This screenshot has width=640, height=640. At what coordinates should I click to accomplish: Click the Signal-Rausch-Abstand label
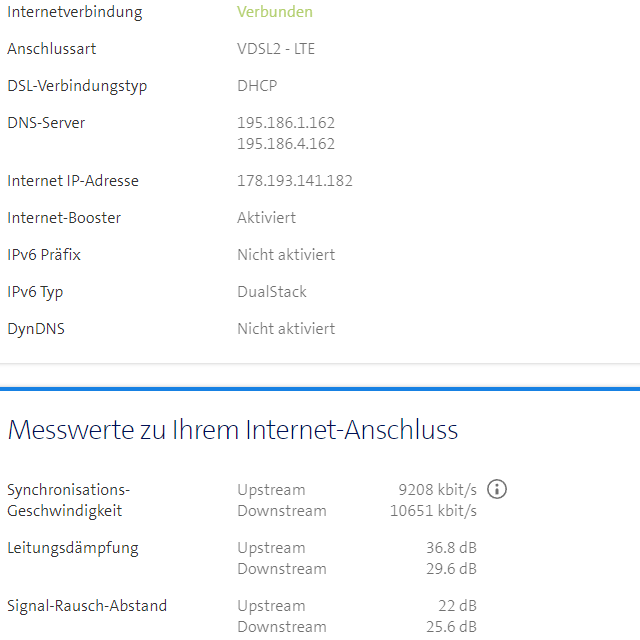[87, 606]
